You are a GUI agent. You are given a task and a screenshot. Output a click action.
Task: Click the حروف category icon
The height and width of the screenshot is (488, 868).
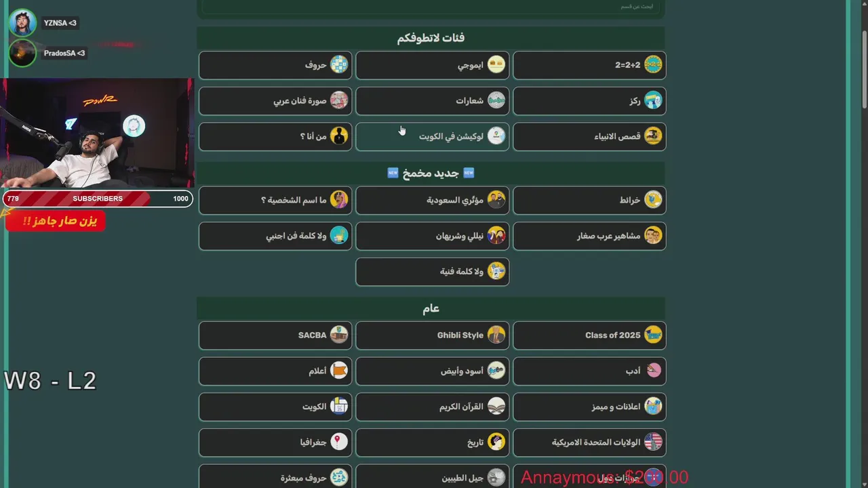(x=339, y=65)
